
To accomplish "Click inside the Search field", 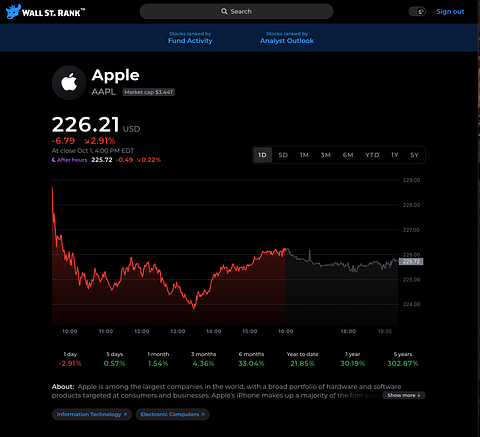I will pyautogui.click(x=236, y=11).
